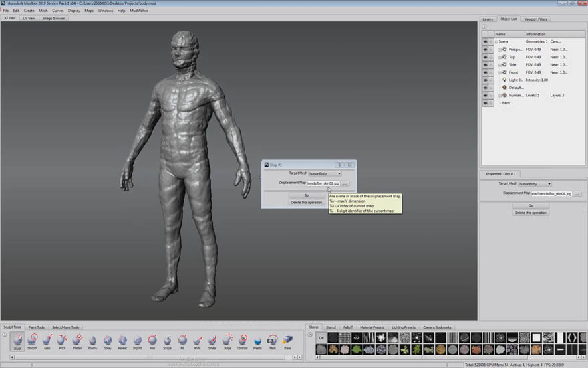Expand the Perspective camera node

tap(500, 50)
